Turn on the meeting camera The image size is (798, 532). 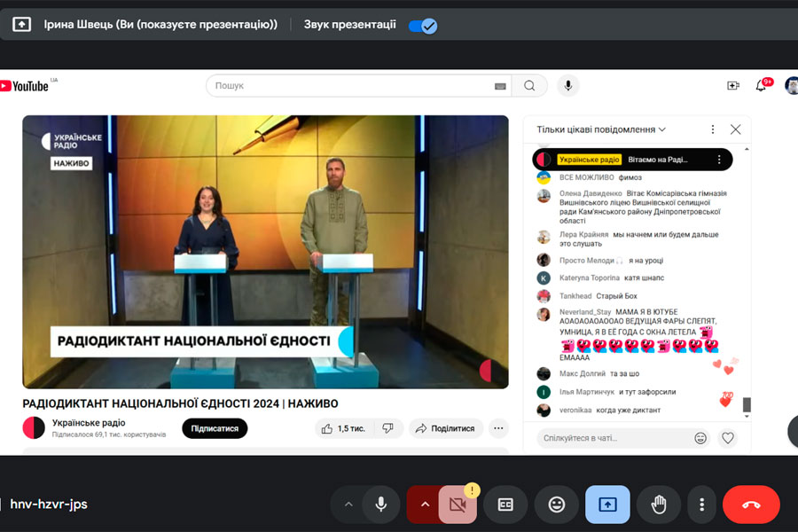pos(458,505)
